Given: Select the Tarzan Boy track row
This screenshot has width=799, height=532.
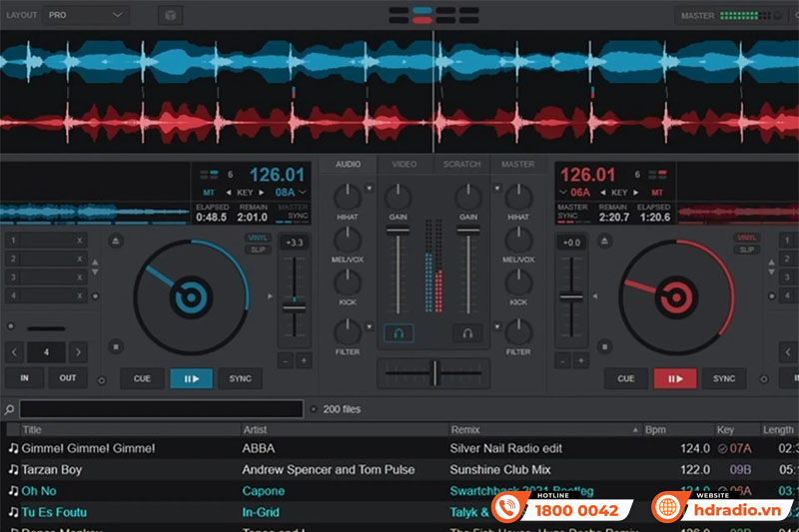Looking at the screenshot, I should [x=399, y=469].
